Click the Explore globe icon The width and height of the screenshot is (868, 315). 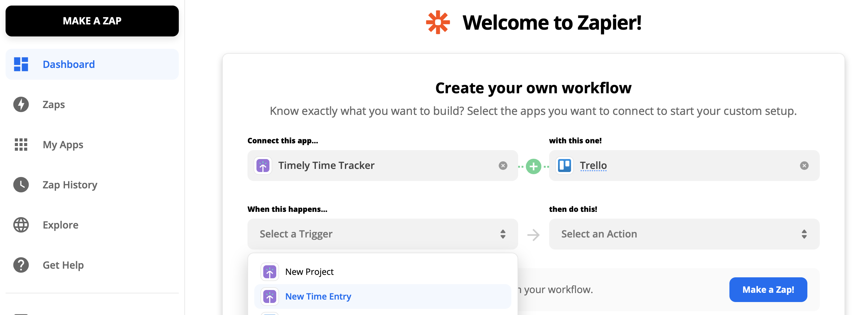21,225
